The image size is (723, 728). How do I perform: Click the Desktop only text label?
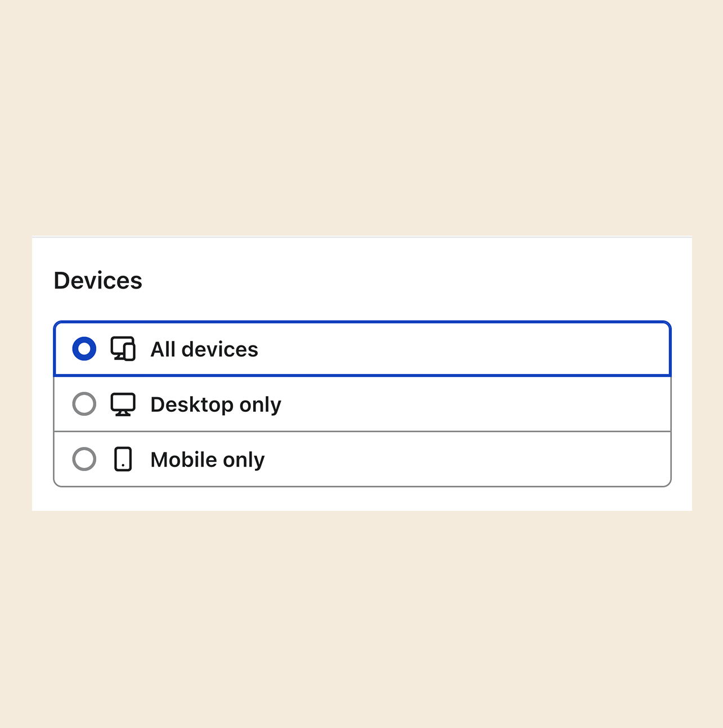[215, 403]
